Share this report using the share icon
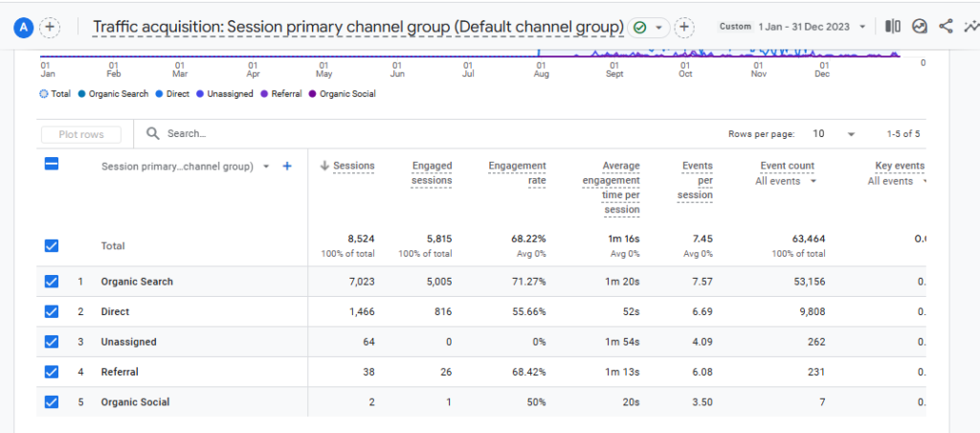Screen dimensions: 980x433 coord(947,26)
